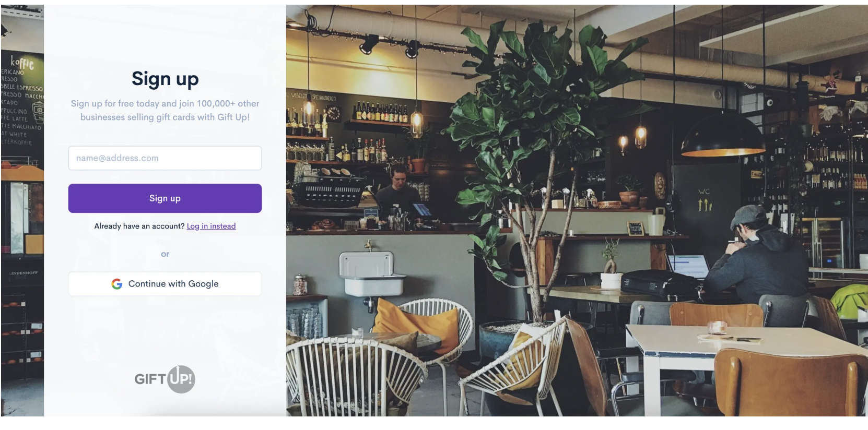Click the "join 100,000+ other businesses" subtitle text
This screenshot has height=430, width=868.
point(165,110)
